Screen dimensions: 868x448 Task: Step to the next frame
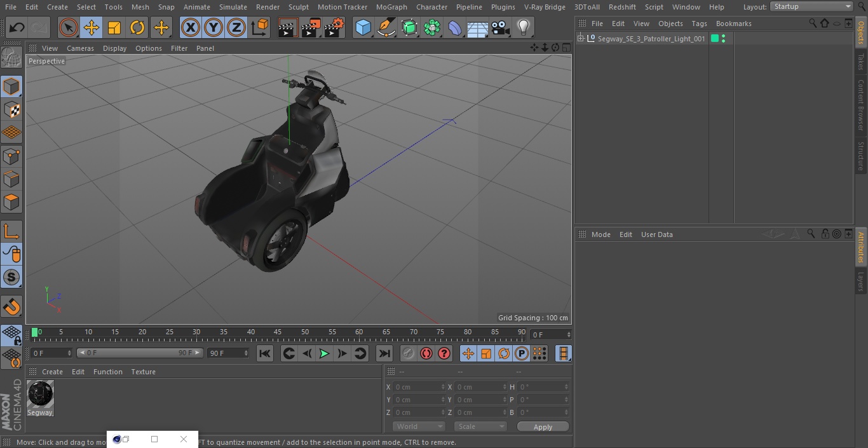pos(342,353)
